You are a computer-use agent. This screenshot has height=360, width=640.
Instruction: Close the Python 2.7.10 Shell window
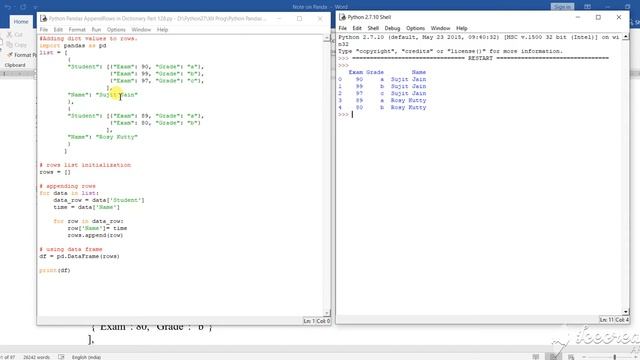click(x=619, y=17)
